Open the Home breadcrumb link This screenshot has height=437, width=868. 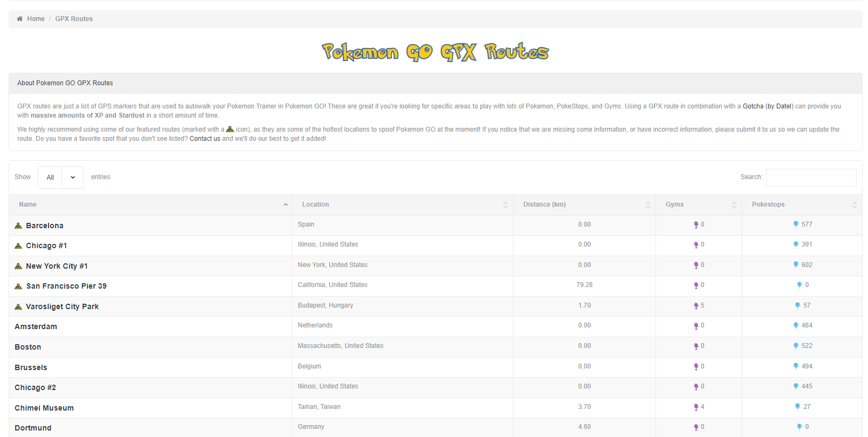tap(36, 19)
